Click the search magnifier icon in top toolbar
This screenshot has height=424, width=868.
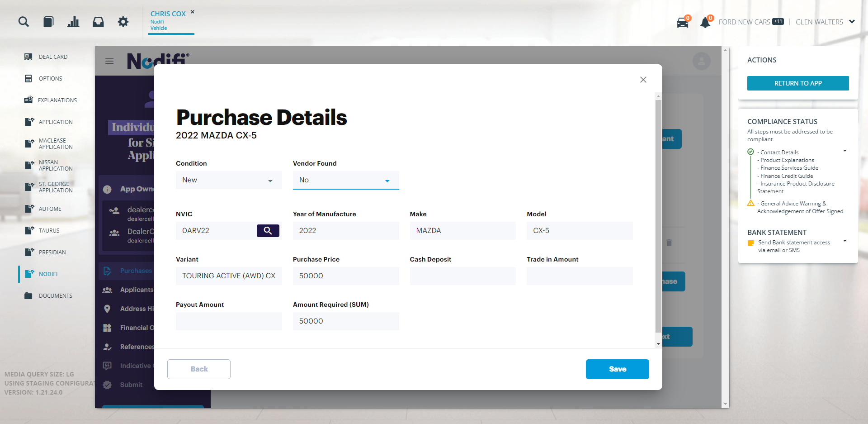pyautogui.click(x=24, y=22)
